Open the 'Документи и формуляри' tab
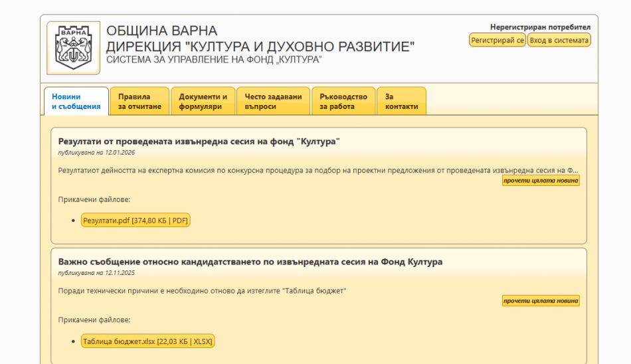This screenshot has height=364, width=631. point(203,102)
